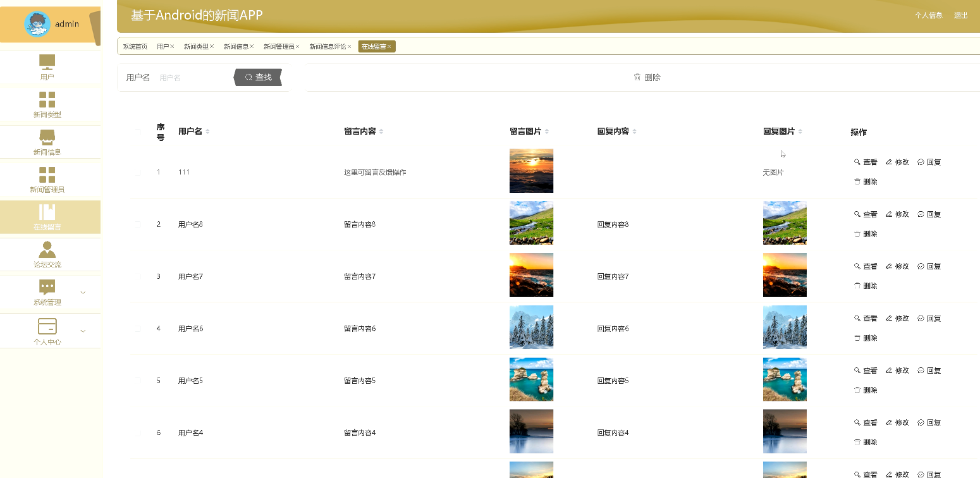Image resolution: width=980 pixels, height=478 pixels.
Task: Tick the checkbox for the 用户名8 row
Action: pyautogui.click(x=138, y=224)
